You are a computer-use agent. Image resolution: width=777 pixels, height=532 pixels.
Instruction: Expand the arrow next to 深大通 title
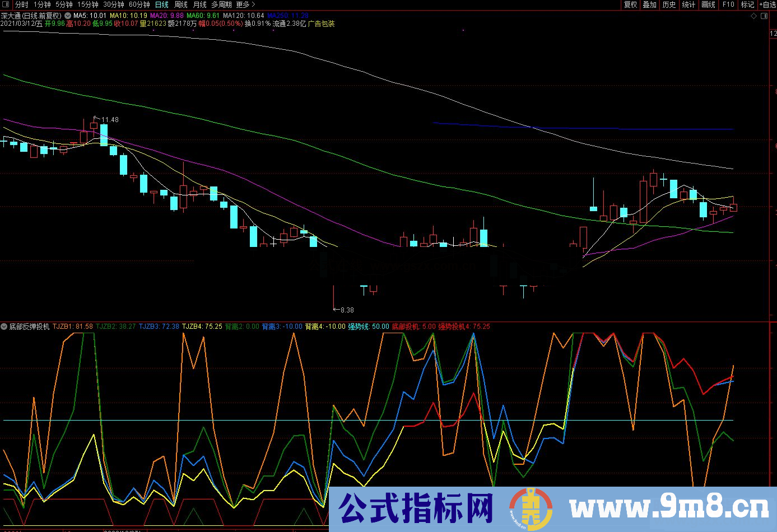(68, 17)
